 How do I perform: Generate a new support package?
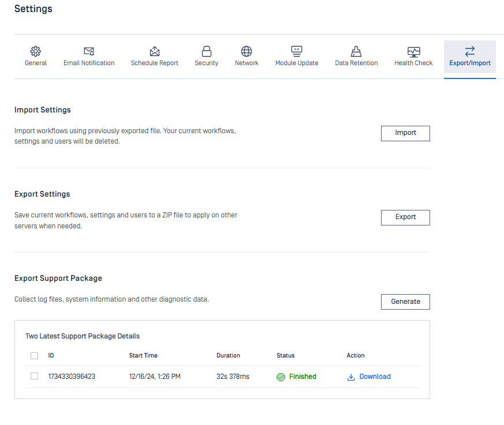[405, 302]
